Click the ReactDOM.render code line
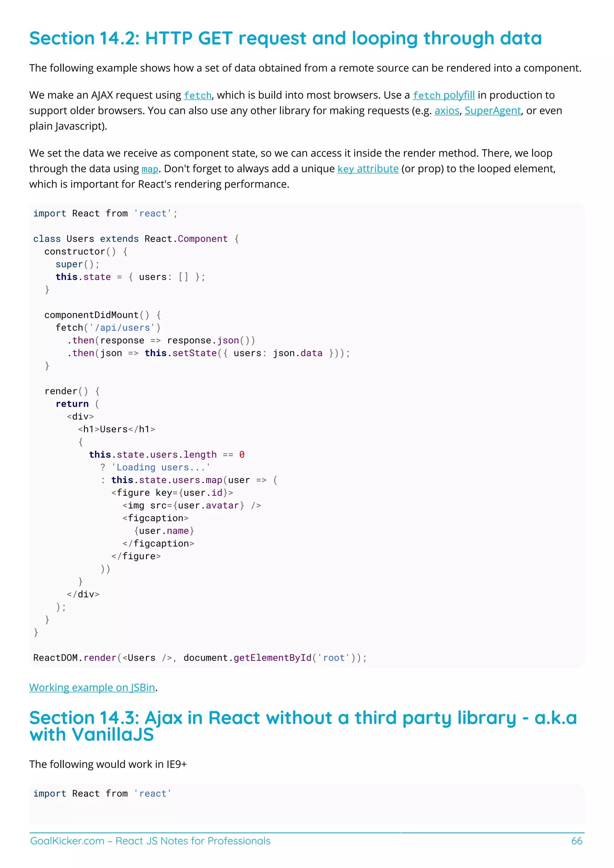This screenshot has width=614, height=868. (200, 658)
